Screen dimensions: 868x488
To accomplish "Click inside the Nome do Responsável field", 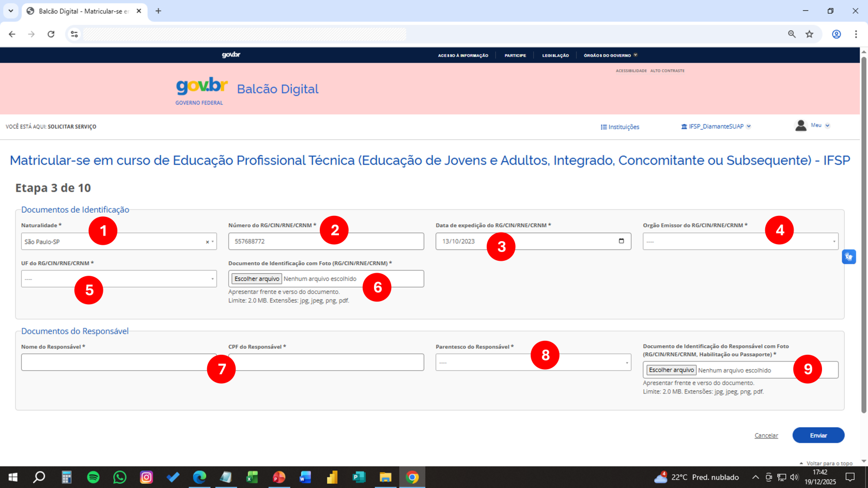I will click(x=119, y=362).
